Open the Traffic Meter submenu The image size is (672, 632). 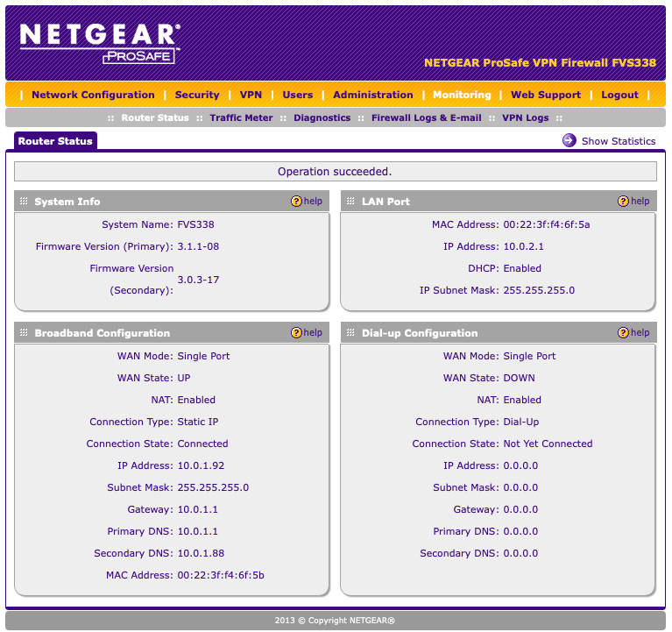(241, 117)
